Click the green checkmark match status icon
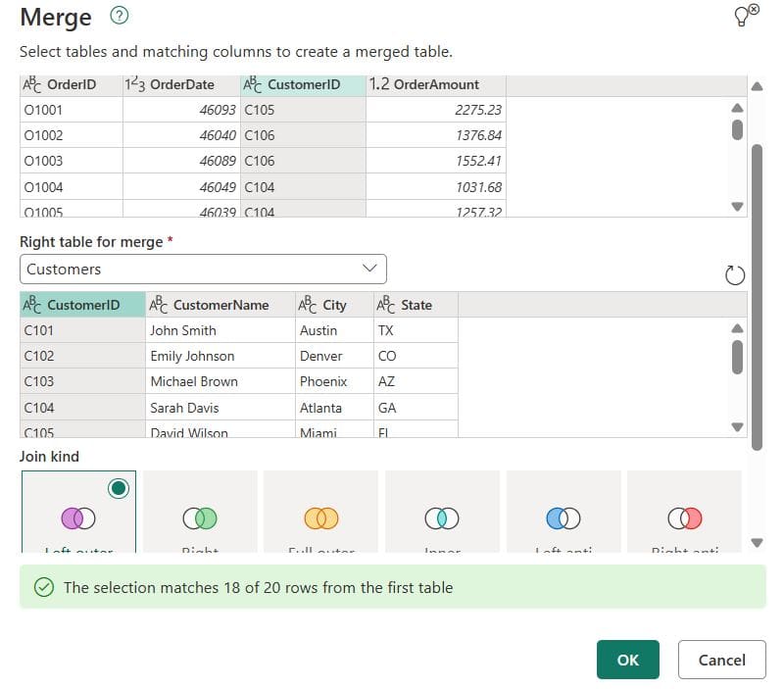The height and width of the screenshot is (689, 784). 44,587
